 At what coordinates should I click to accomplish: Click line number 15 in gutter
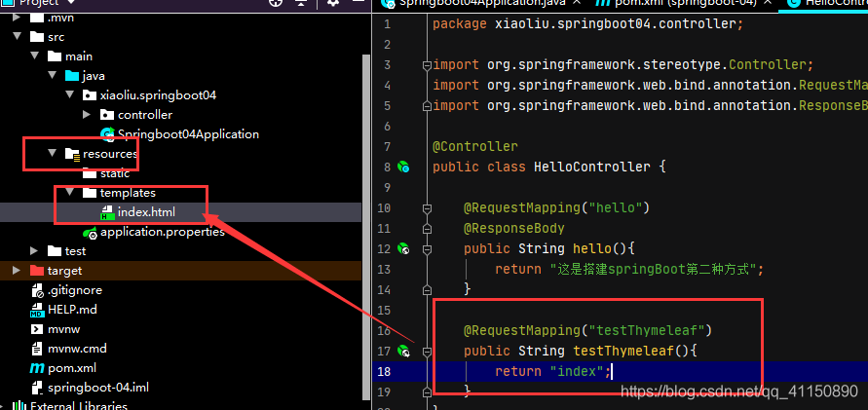point(384,310)
